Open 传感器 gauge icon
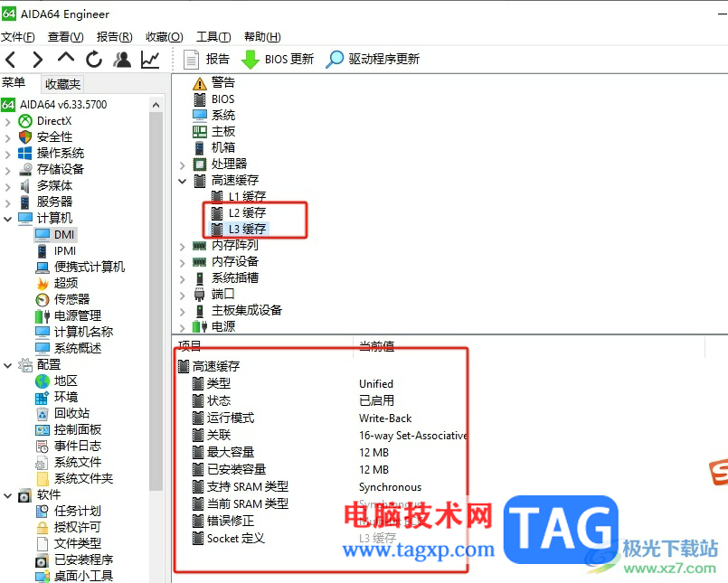This screenshot has width=728, height=583. [x=43, y=300]
